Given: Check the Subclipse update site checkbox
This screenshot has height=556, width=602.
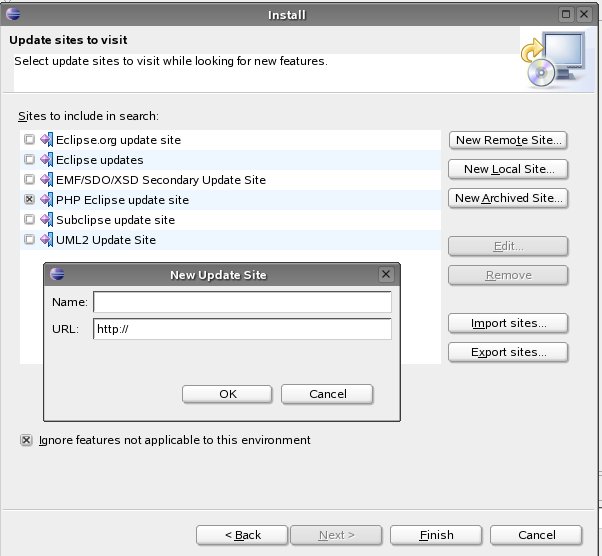Looking at the screenshot, I should coord(29,219).
